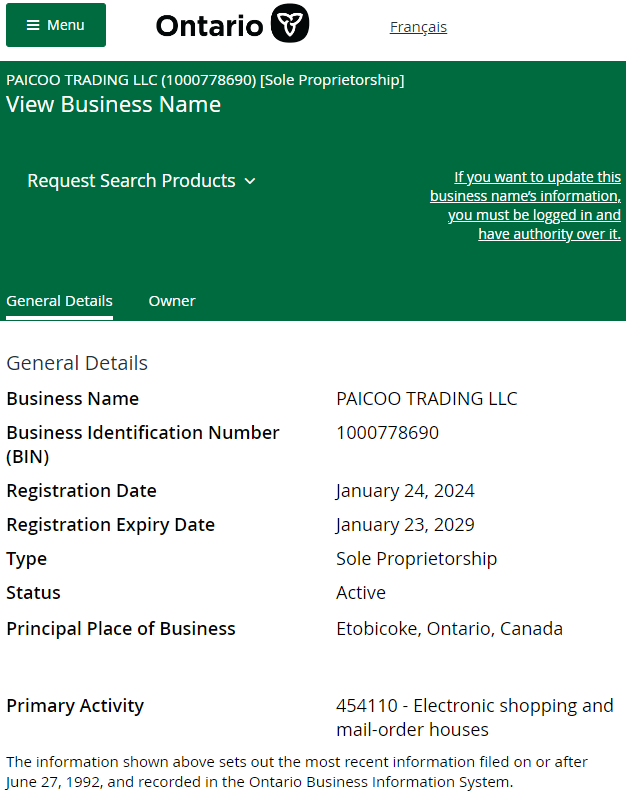626x808 pixels.
Task: Switch language via the Français link
Action: point(418,27)
